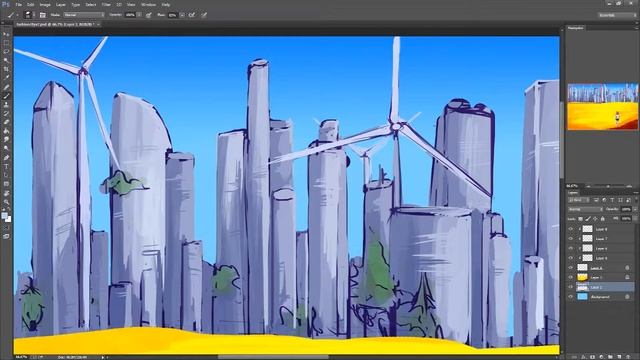The width and height of the screenshot is (640, 360).
Task: Delete the selected layer
Action: click(628, 357)
